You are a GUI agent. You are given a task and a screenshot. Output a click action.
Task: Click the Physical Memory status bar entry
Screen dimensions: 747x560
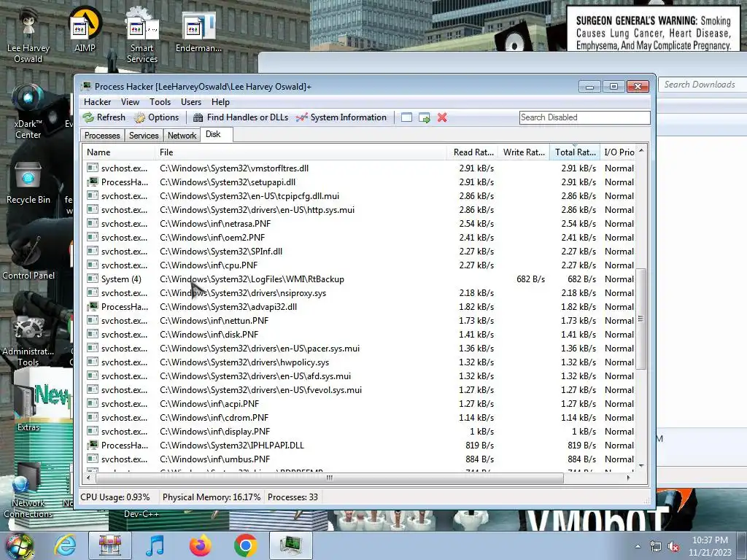click(212, 497)
